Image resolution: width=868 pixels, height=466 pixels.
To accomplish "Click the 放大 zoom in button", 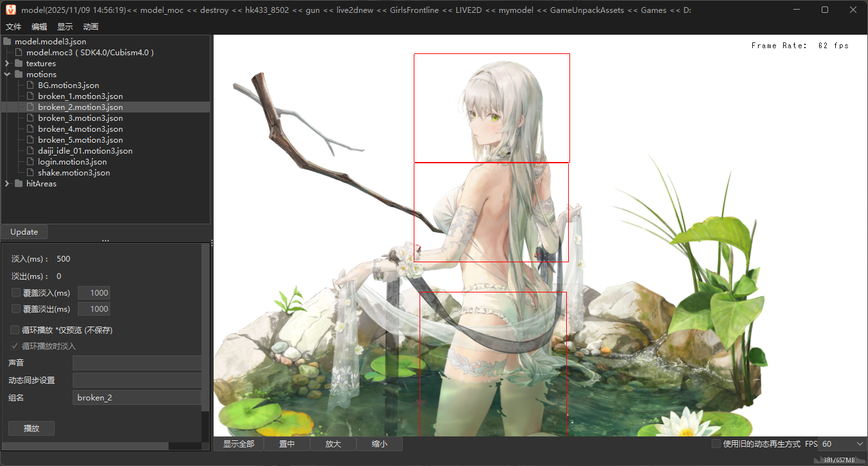I will tap(333, 444).
